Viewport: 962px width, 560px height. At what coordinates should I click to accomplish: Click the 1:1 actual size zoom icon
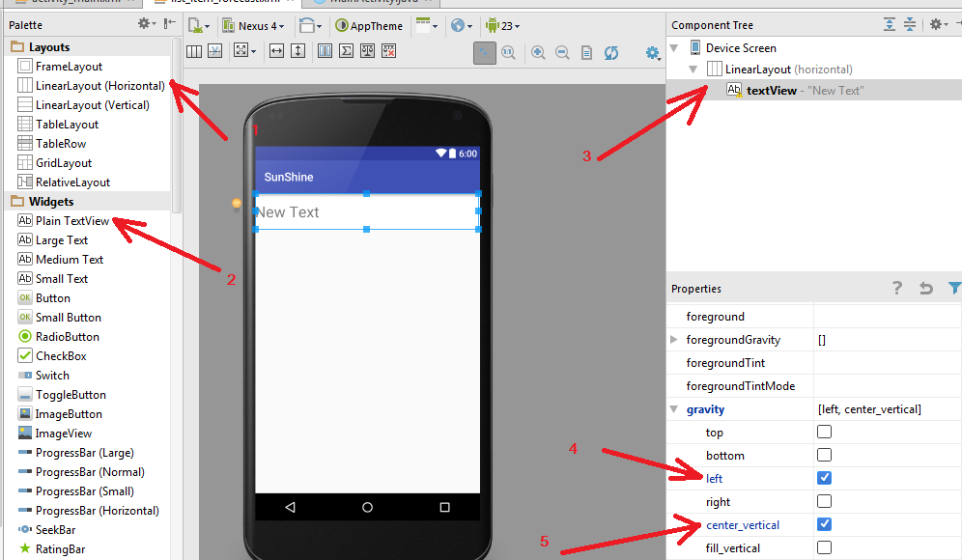[x=509, y=53]
